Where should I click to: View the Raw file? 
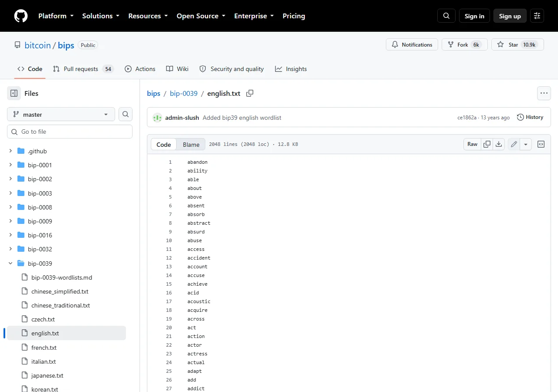(473, 144)
